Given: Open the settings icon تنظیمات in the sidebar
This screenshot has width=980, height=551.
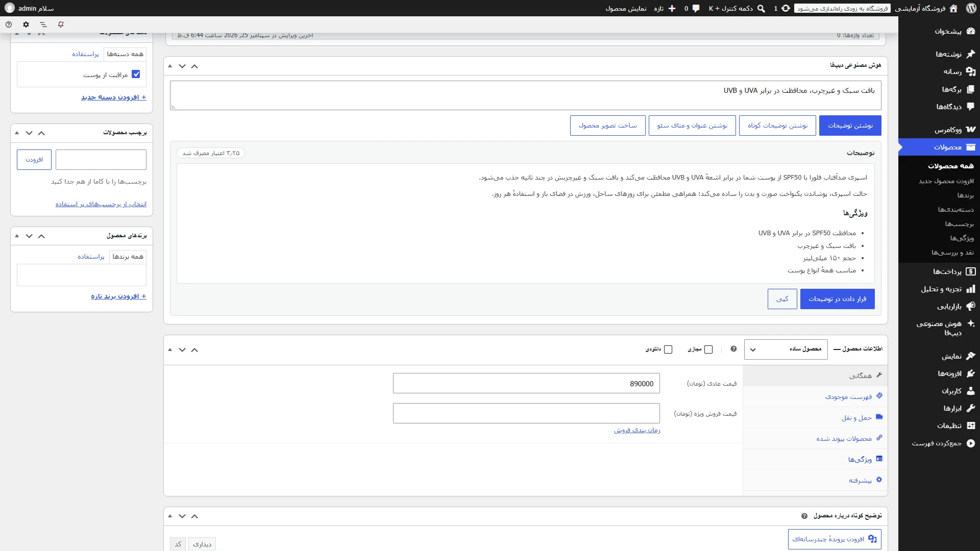Looking at the screenshot, I should pos(971,425).
